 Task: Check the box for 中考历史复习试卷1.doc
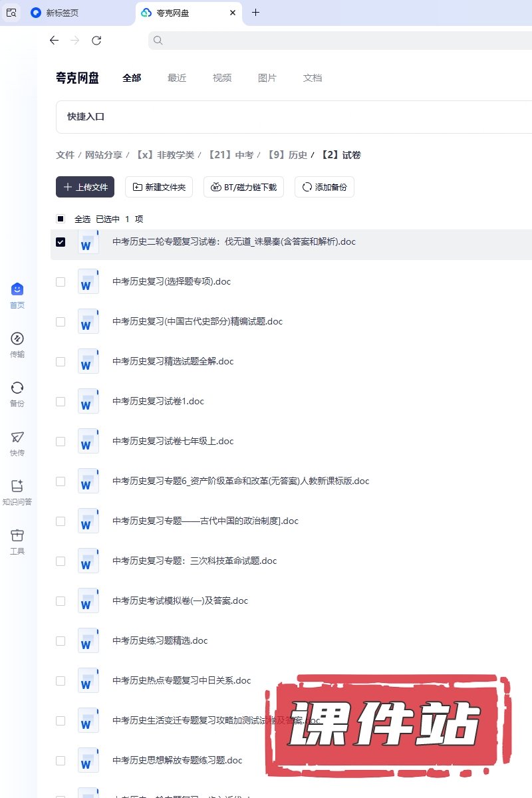click(61, 402)
